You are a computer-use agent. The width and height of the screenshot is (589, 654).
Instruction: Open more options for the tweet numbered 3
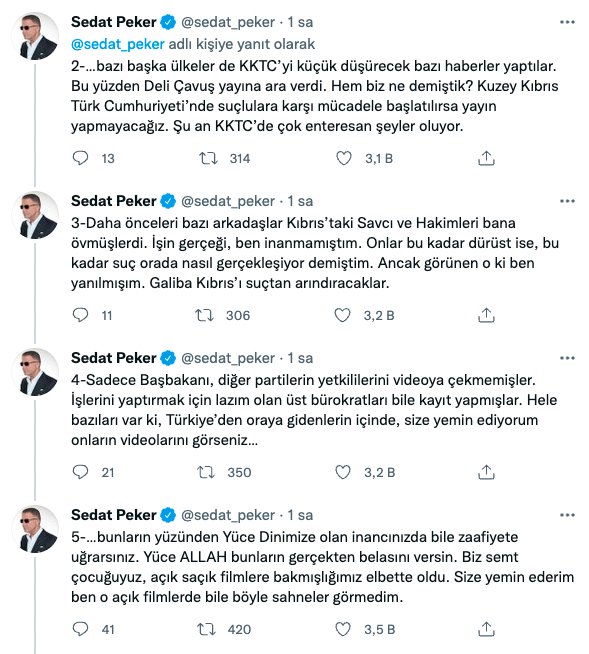tap(567, 201)
